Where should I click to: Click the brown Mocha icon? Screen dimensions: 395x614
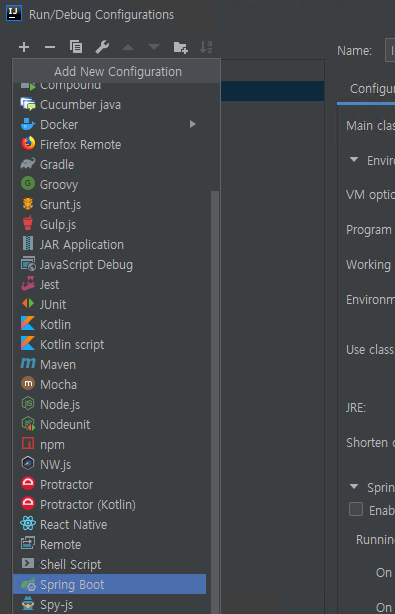click(x=28, y=383)
